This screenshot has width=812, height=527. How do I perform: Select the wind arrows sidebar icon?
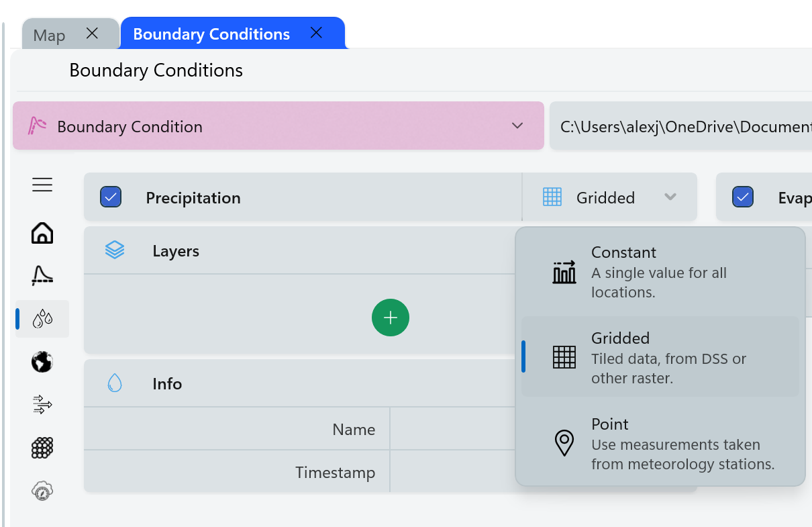tap(42, 404)
